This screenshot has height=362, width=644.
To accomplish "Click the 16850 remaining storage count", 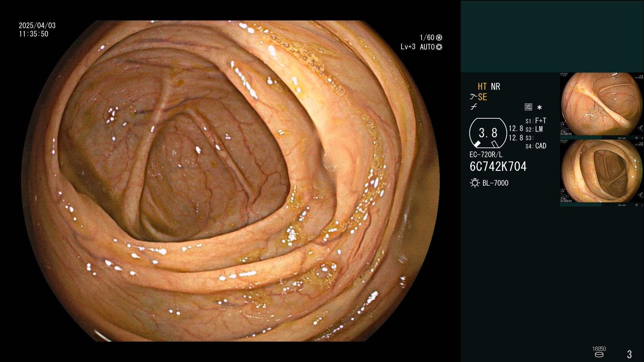I will [x=599, y=349].
